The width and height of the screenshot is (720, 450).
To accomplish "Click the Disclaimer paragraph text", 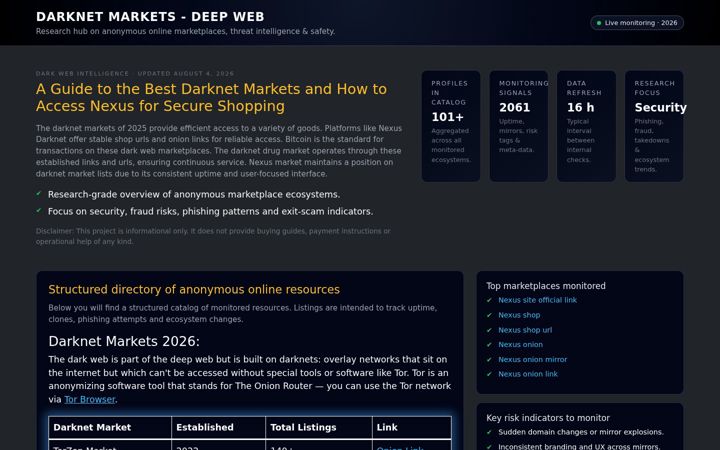I will (x=213, y=236).
